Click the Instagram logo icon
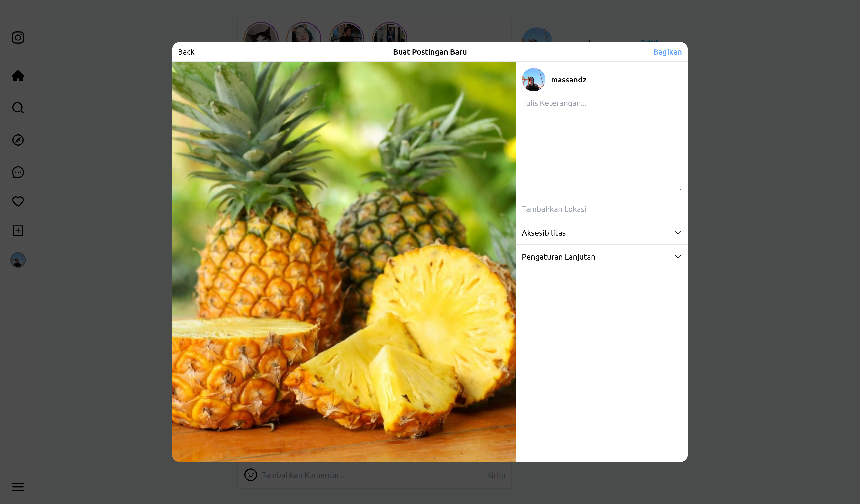Viewport: 860px width, 504px height. point(18,38)
